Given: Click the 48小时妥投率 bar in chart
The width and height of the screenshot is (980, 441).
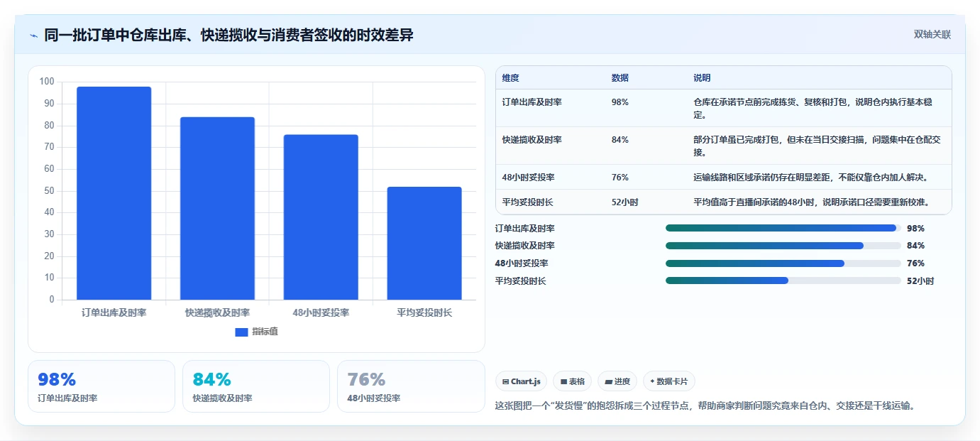Looking at the screenshot, I should tap(321, 217).
